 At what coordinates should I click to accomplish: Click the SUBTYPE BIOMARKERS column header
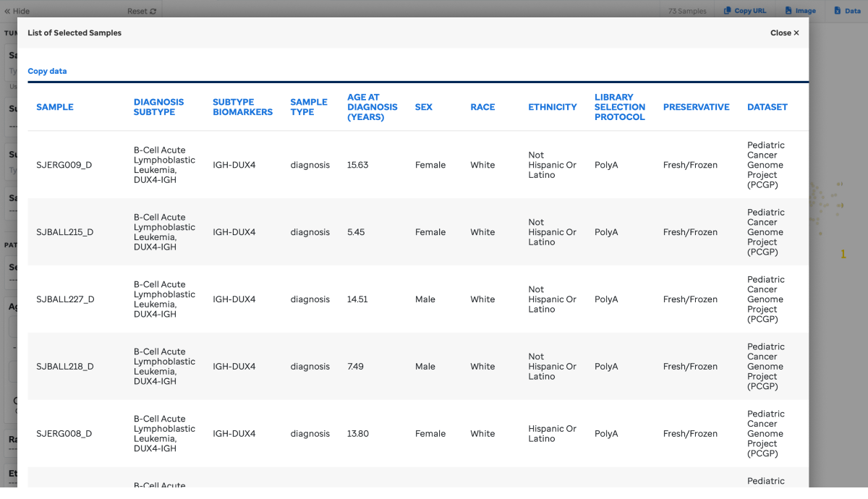[x=242, y=107]
